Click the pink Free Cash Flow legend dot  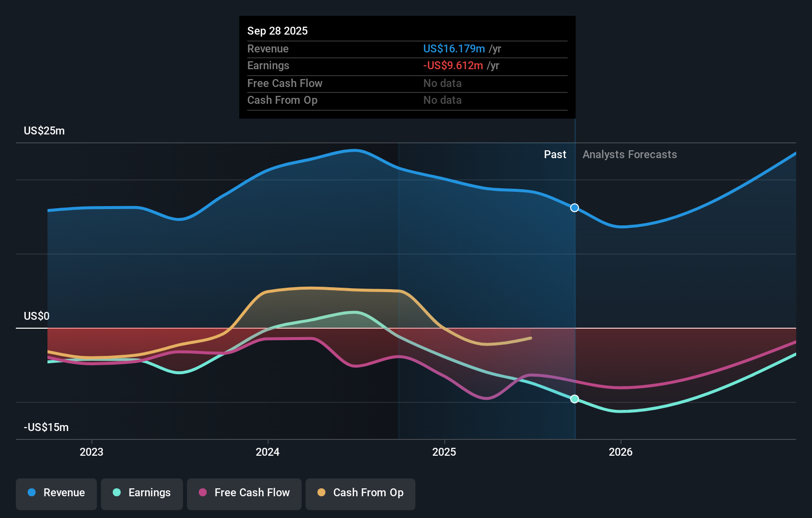(202, 493)
